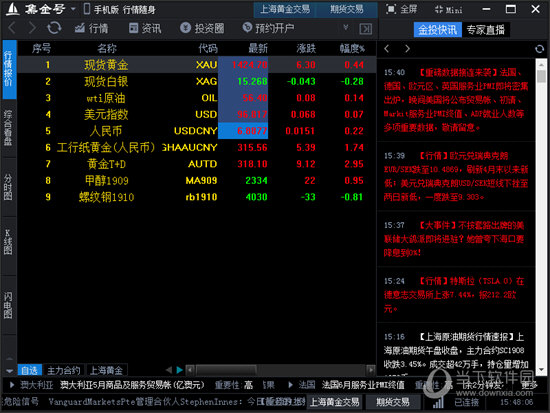Select the 现货黄金 row
The height and width of the screenshot is (413, 550).
click(196, 65)
